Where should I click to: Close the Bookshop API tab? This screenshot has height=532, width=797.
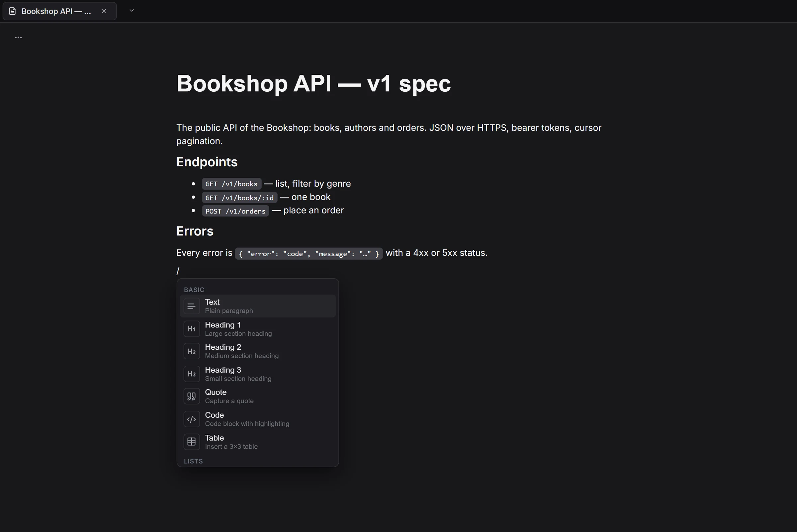pos(104,11)
